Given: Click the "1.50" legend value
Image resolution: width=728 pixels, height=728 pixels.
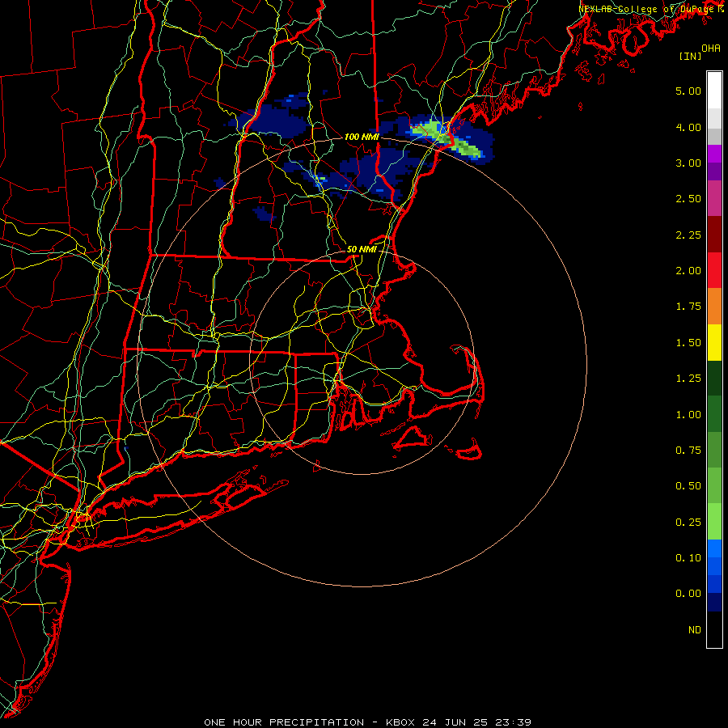Looking at the screenshot, I should click(x=688, y=343).
